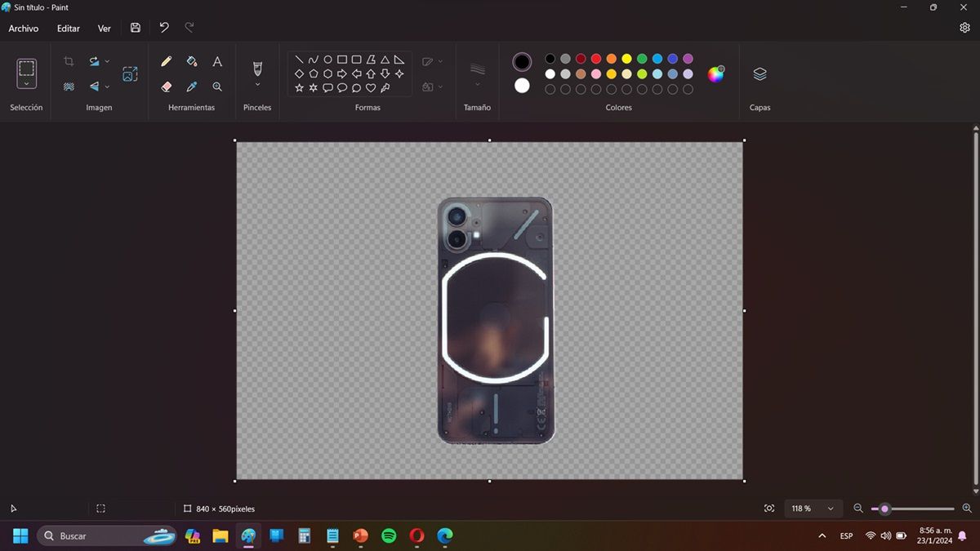Open PowerPoint from the taskbar
The height and width of the screenshot is (551, 980).
point(361,536)
